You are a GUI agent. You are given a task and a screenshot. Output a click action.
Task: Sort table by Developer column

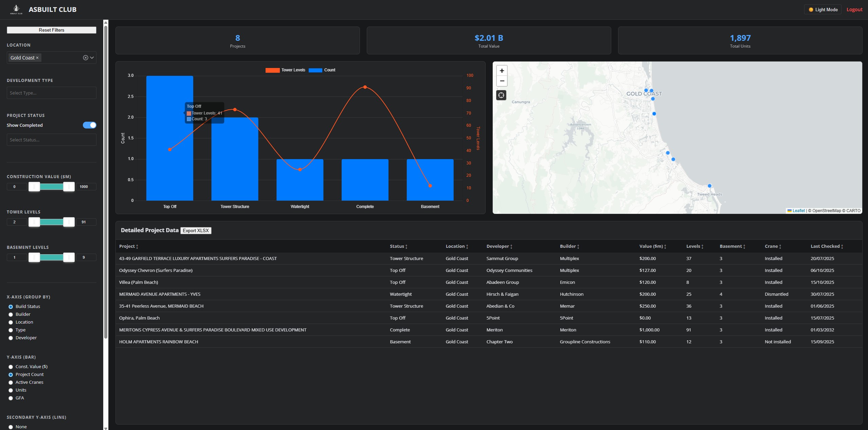(x=500, y=246)
